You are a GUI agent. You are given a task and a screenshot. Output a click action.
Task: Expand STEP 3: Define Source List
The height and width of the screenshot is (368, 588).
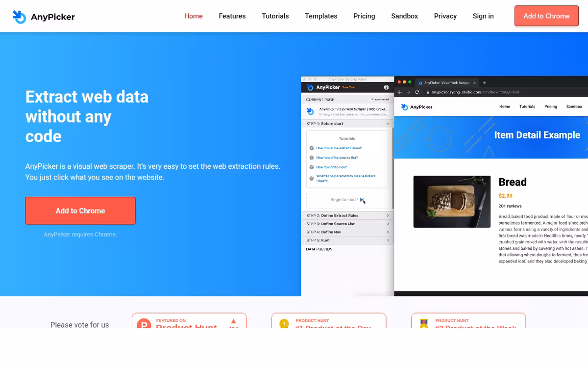click(347, 224)
